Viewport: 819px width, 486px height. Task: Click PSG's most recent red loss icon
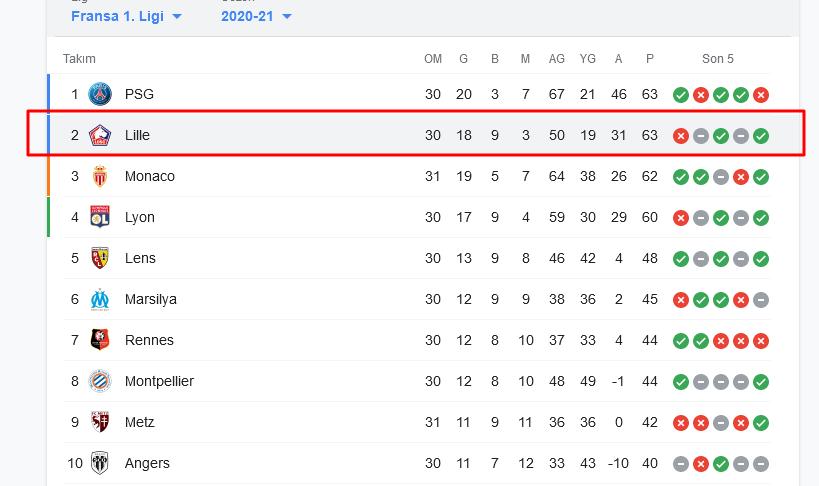[761, 95]
